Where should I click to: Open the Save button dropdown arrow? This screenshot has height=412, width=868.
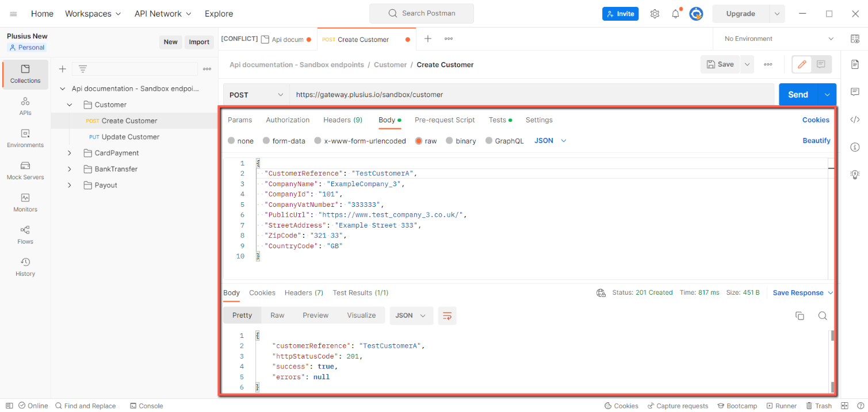[x=747, y=64]
